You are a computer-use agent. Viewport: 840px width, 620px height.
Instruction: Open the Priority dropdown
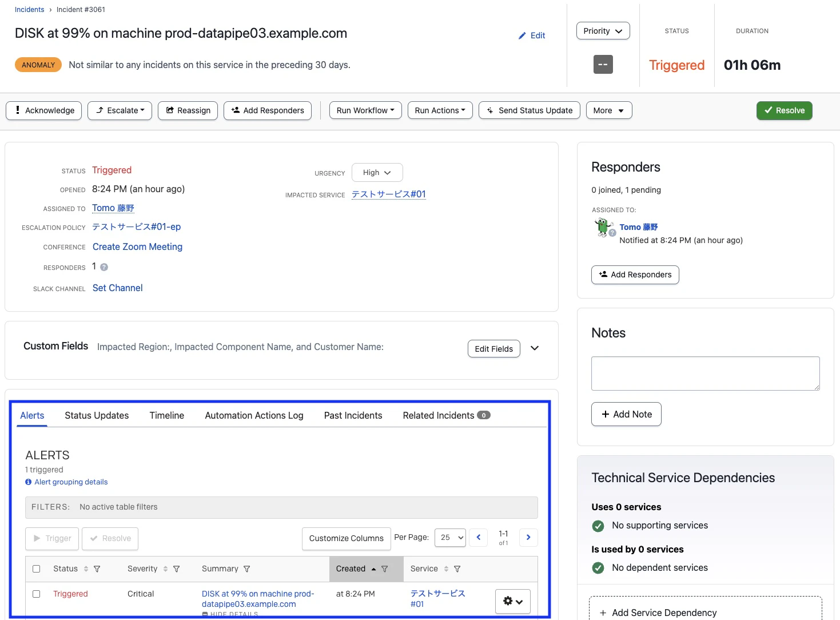pos(603,31)
